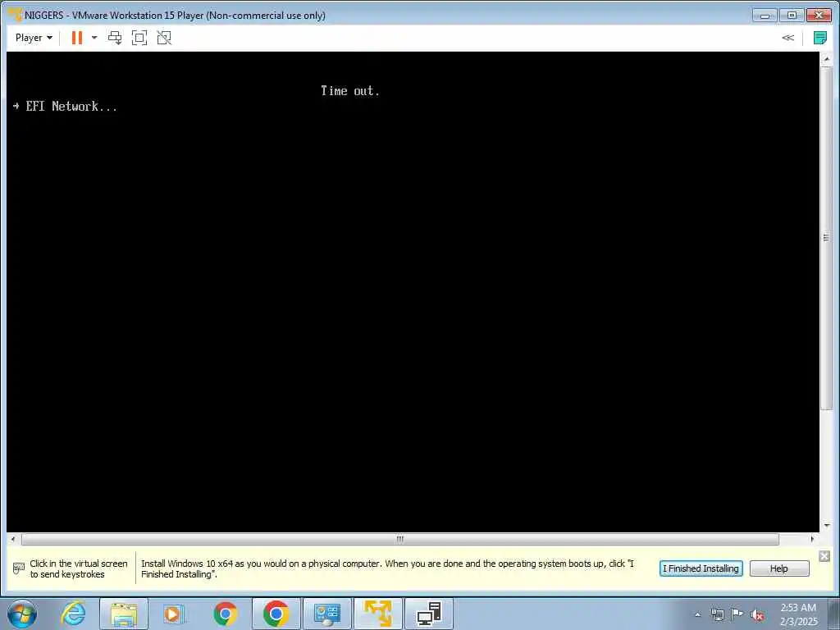Open the Player menu
The image size is (840, 630).
coord(33,38)
